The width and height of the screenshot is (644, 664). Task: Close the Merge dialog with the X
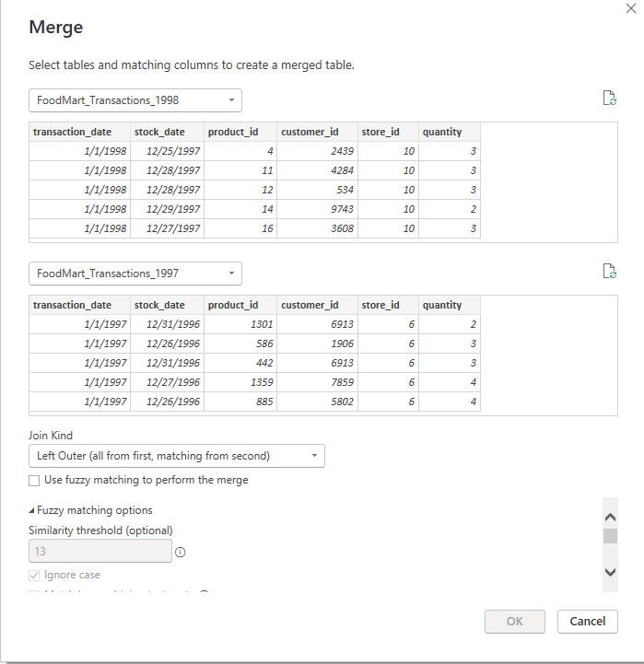point(631,8)
